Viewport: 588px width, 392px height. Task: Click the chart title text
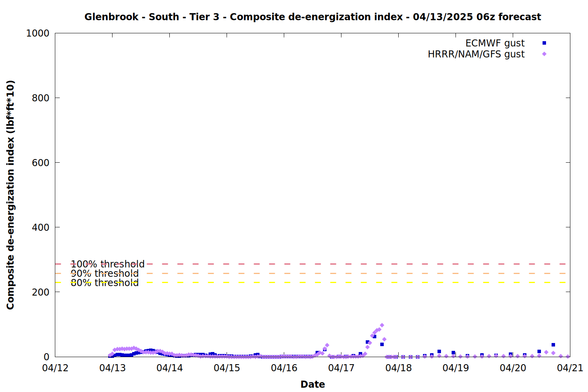[x=312, y=17]
